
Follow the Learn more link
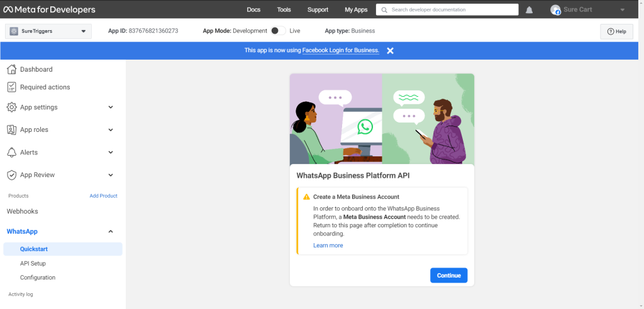[x=328, y=246]
